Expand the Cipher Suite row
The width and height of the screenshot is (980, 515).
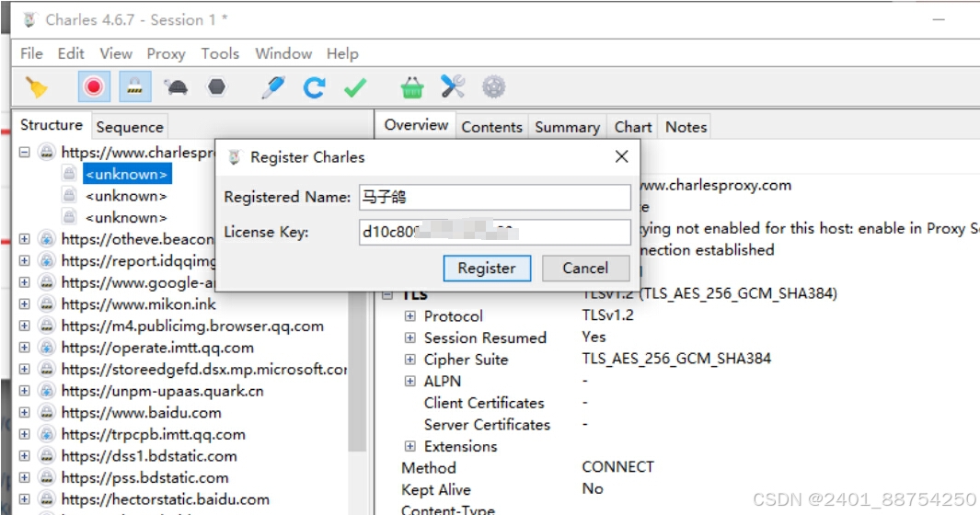(x=410, y=360)
